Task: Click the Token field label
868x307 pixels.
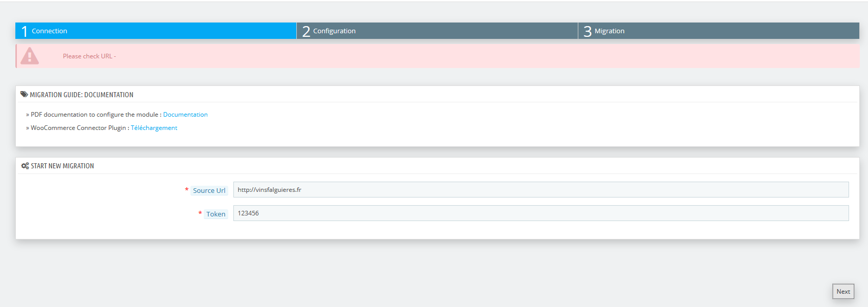Action: (x=216, y=214)
